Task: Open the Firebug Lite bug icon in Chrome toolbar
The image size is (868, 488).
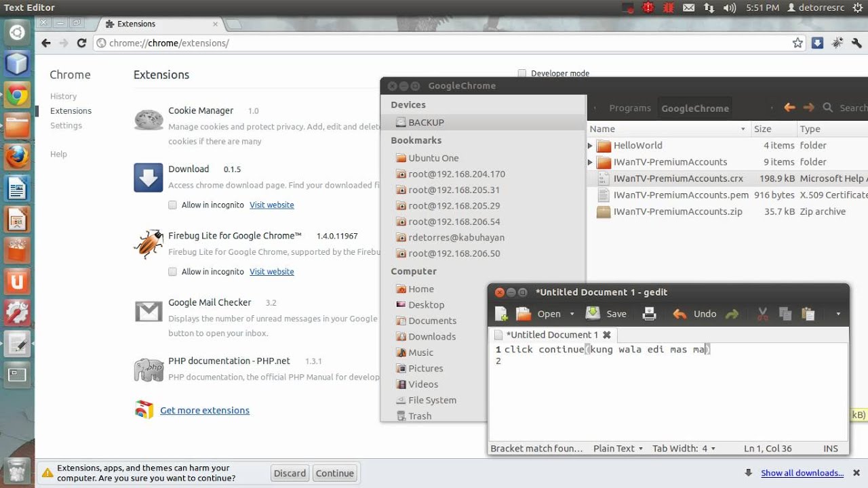Action: tap(837, 43)
